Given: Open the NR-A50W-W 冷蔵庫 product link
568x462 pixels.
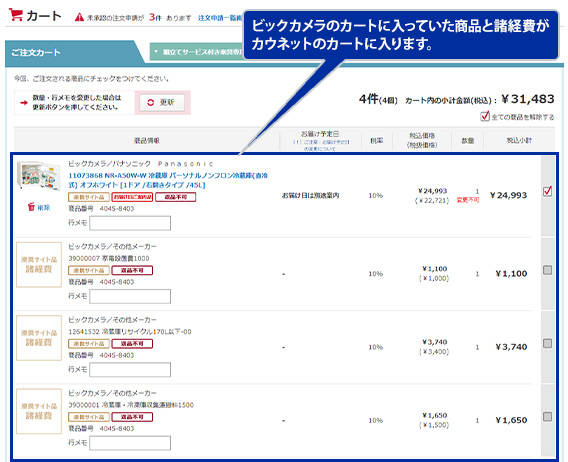Looking at the screenshot, I should pos(168,180).
